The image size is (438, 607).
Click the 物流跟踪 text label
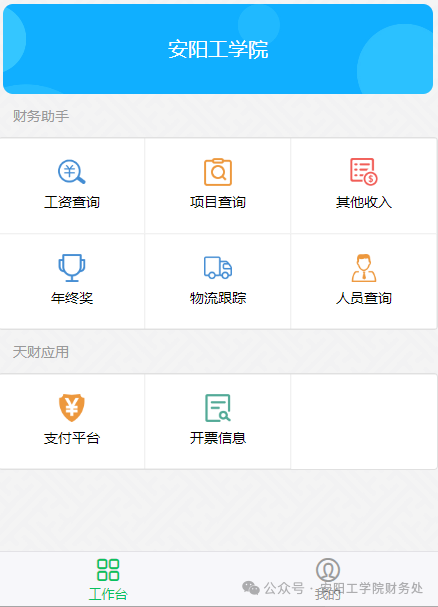[x=218, y=298]
